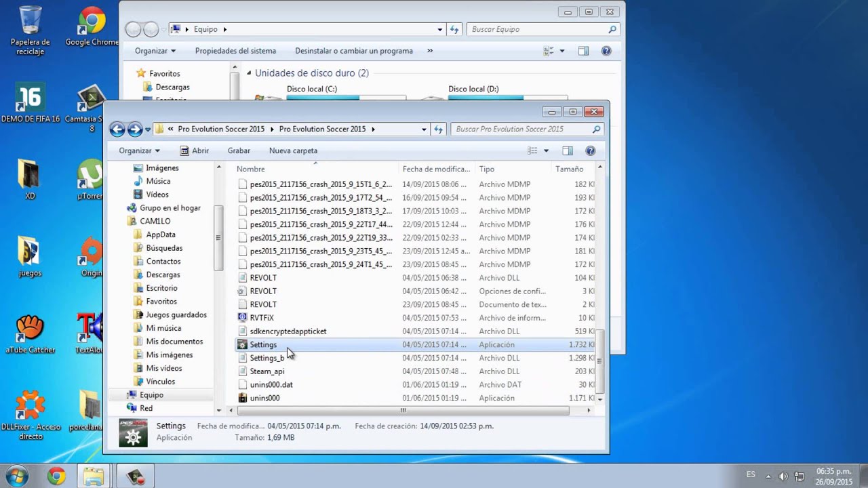Image resolution: width=868 pixels, height=488 pixels.
Task: Click the ES language indicator in taskbar
Action: [751, 474]
